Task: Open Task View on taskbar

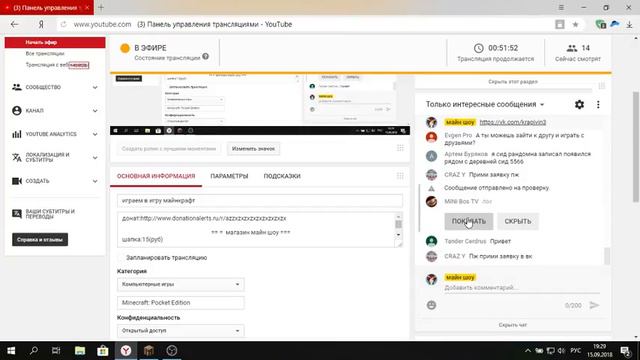Action: pyautogui.click(x=56, y=351)
